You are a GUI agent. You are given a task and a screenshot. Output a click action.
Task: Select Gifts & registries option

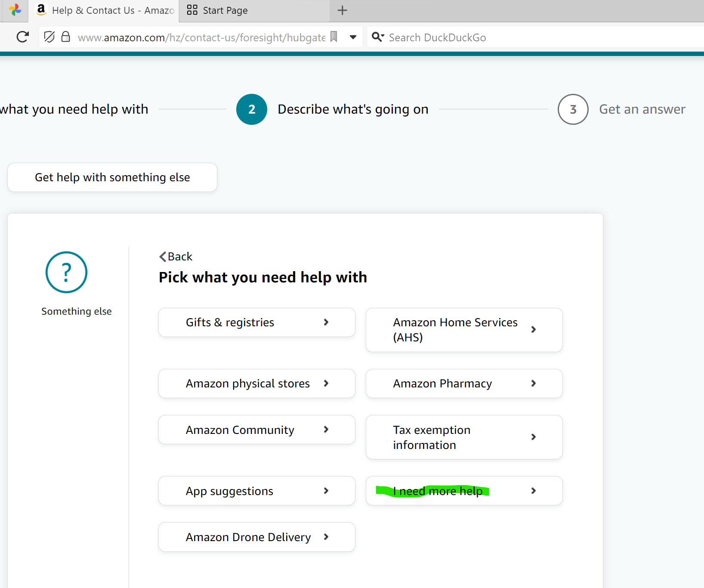point(257,322)
